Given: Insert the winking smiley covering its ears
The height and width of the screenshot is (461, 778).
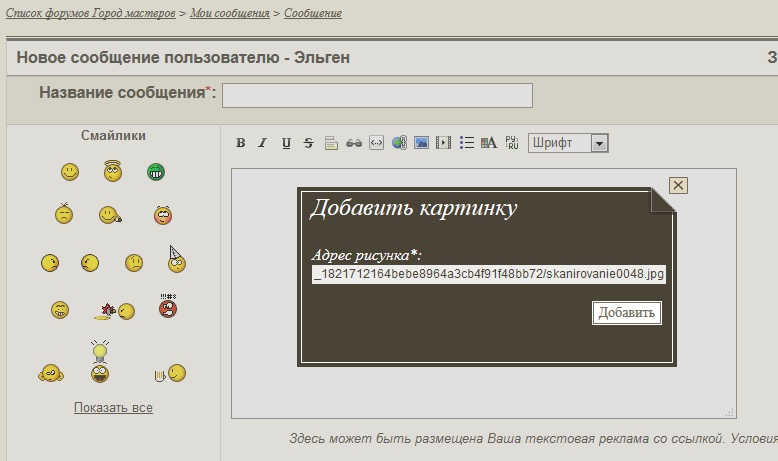Looking at the screenshot, I should coord(51,373).
